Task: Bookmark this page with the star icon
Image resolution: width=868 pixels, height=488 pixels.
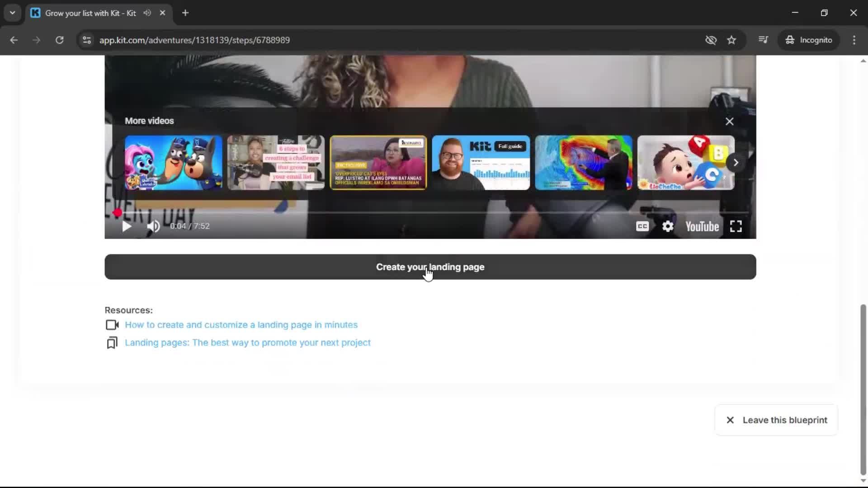Action: (x=731, y=40)
